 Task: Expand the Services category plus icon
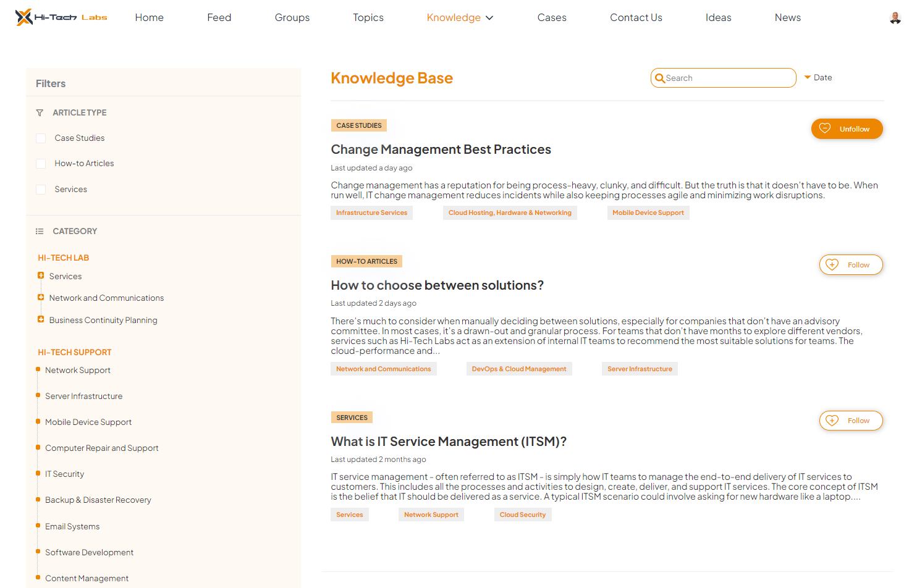tap(41, 275)
